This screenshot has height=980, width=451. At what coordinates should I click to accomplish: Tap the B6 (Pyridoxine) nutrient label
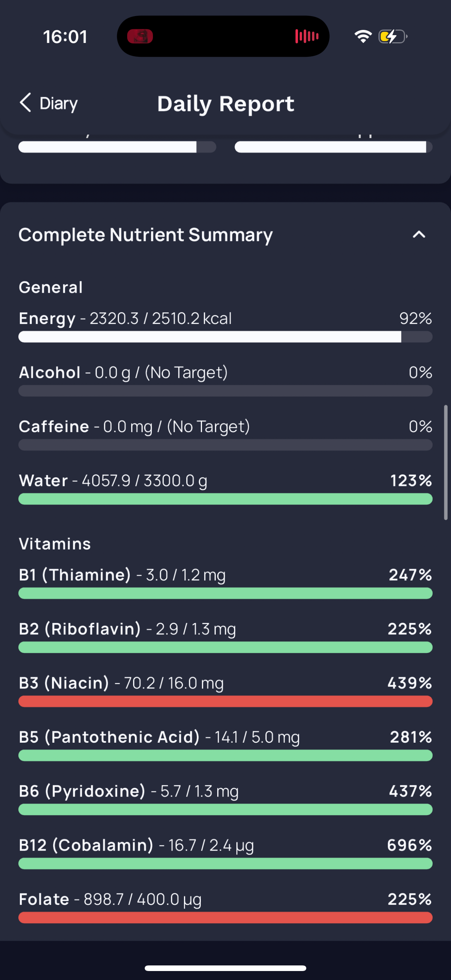pyautogui.click(x=82, y=791)
